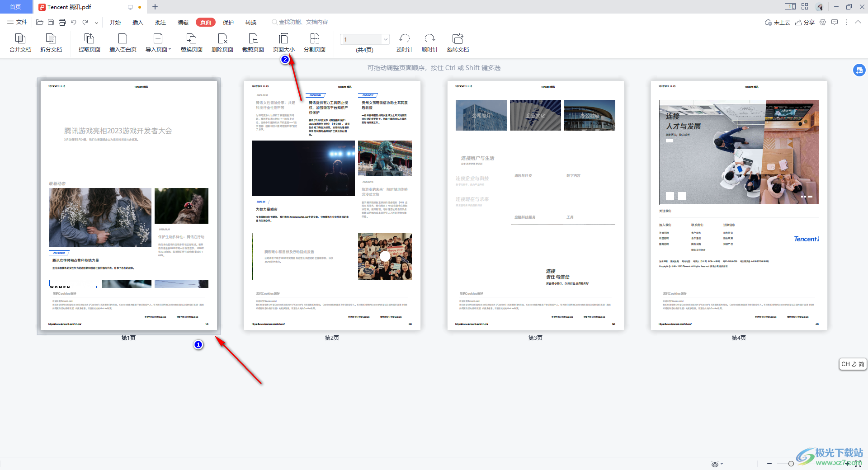This screenshot has height=470, width=868.
Task: Select the 提取页面 extract pages tool
Action: click(x=89, y=43)
